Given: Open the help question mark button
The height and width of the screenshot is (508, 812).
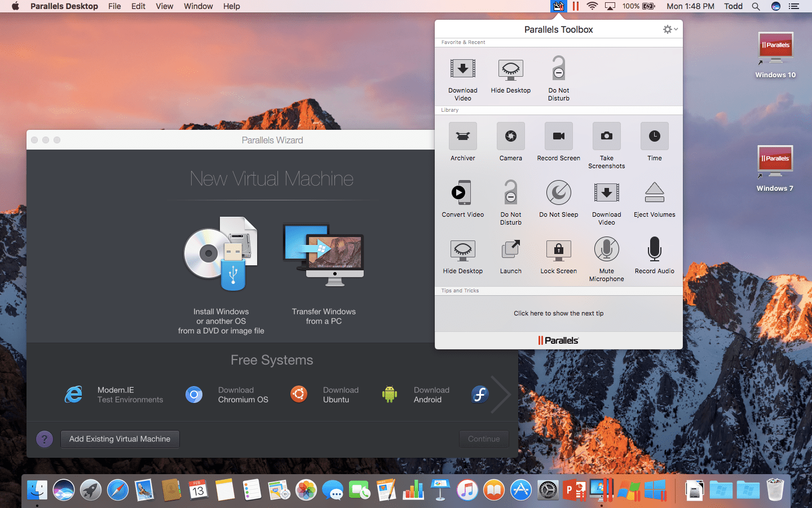Looking at the screenshot, I should click(45, 439).
